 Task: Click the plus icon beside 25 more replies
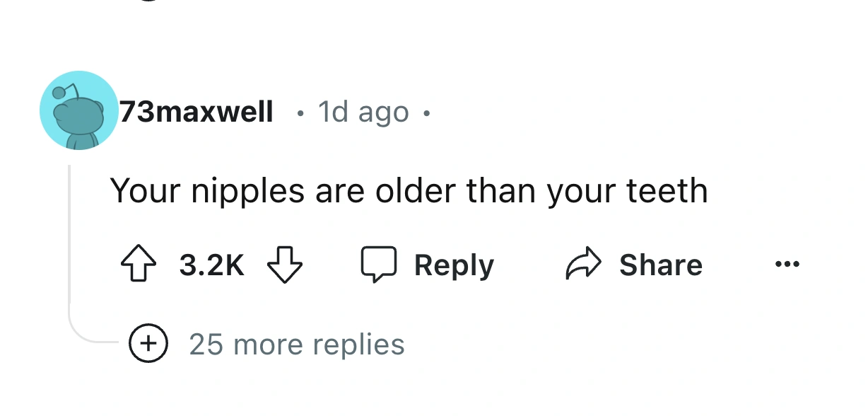click(x=148, y=344)
